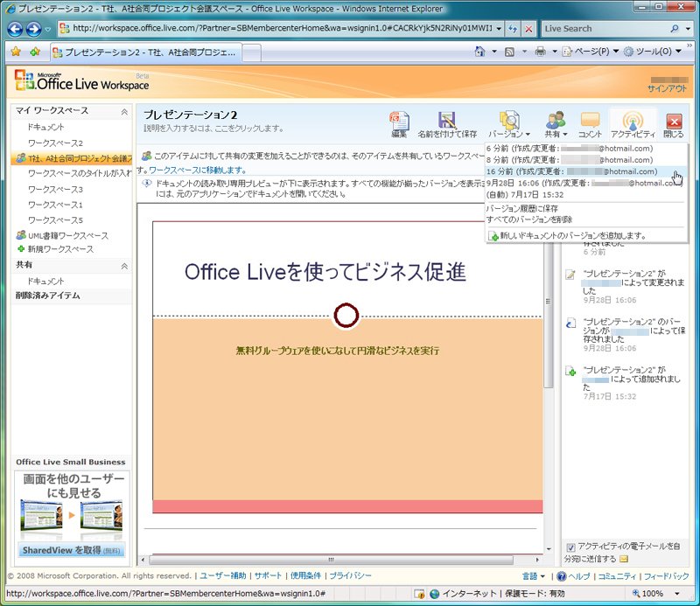This screenshot has height=606, width=700.
Task: Click the 名前を付けて保存 save-as icon
Action: pyautogui.click(x=446, y=121)
